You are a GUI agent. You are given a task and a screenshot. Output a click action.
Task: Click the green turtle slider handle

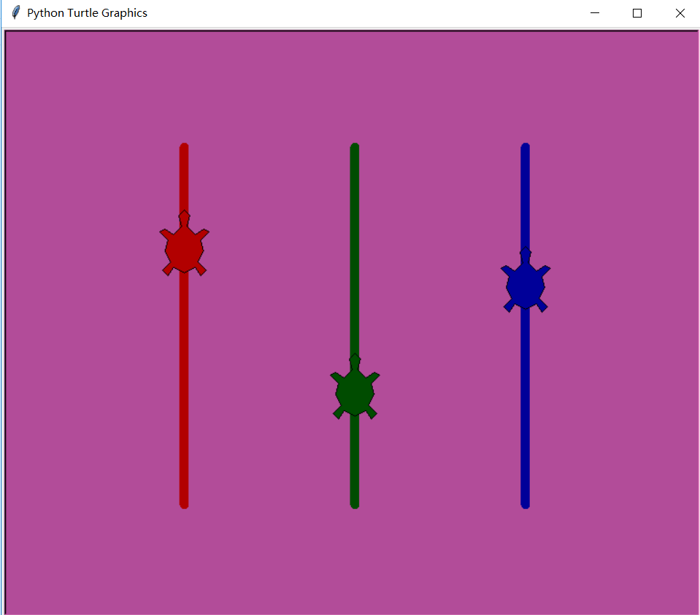355,387
